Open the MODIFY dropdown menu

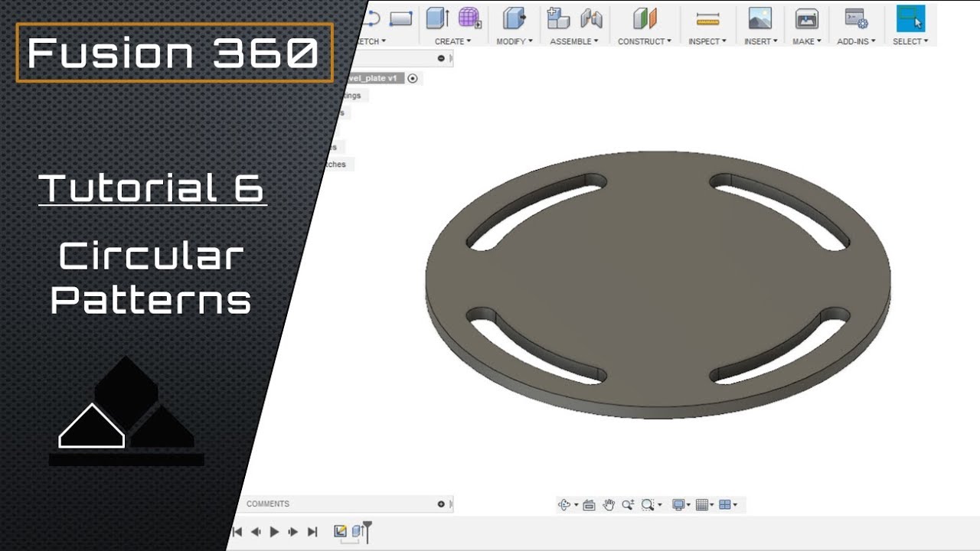(514, 41)
